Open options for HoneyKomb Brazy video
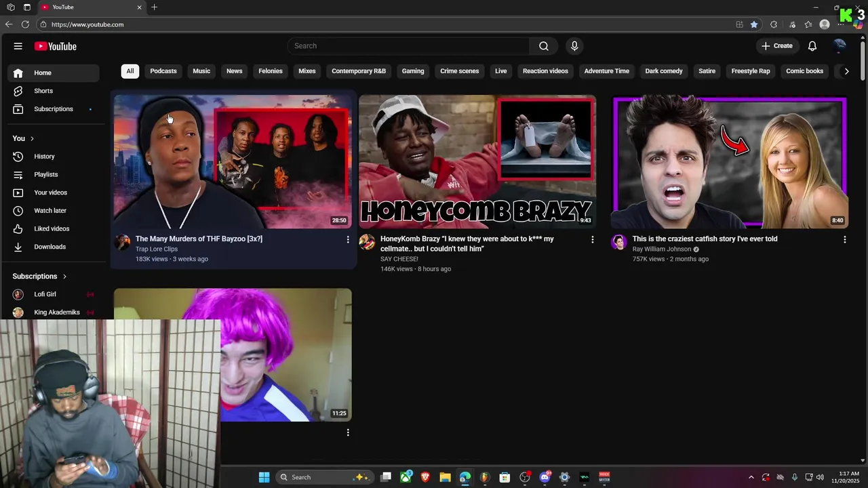This screenshot has height=488, width=868. (x=592, y=240)
